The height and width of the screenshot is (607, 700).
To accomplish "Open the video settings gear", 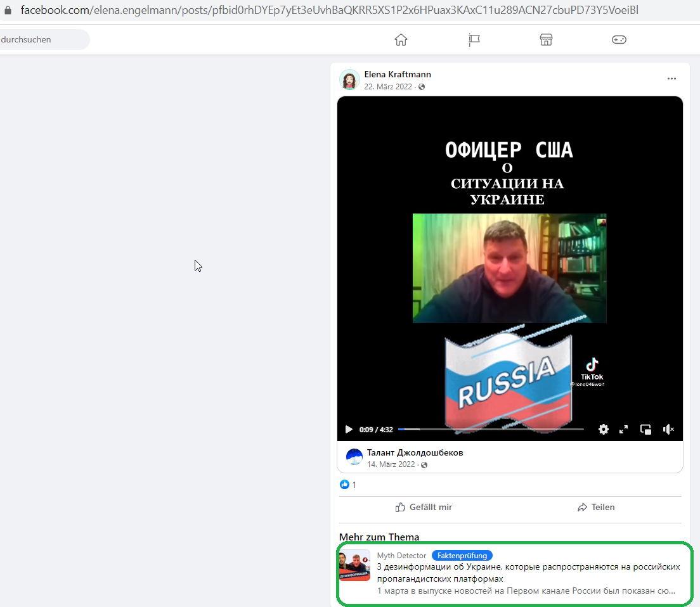I will coord(603,430).
